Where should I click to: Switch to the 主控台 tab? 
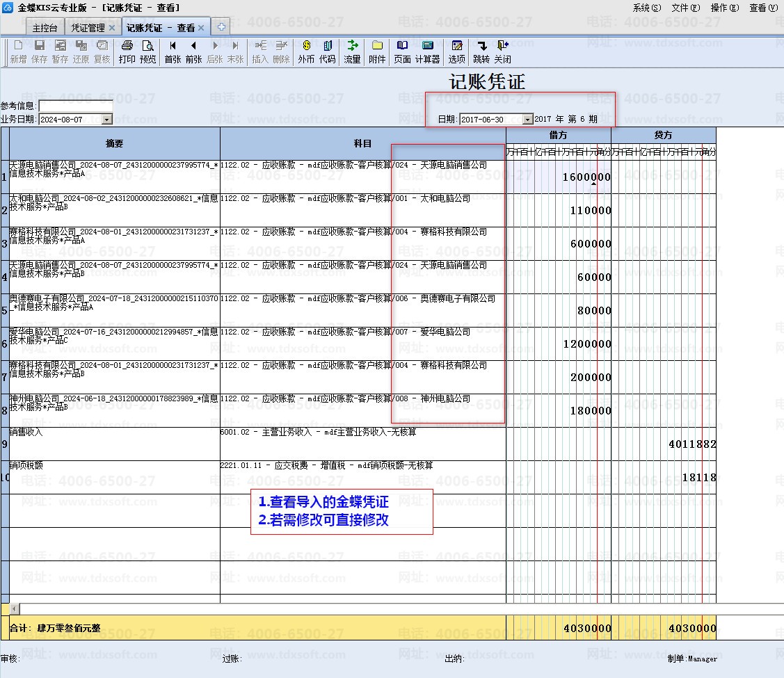pyautogui.click(x=45, y=28)
